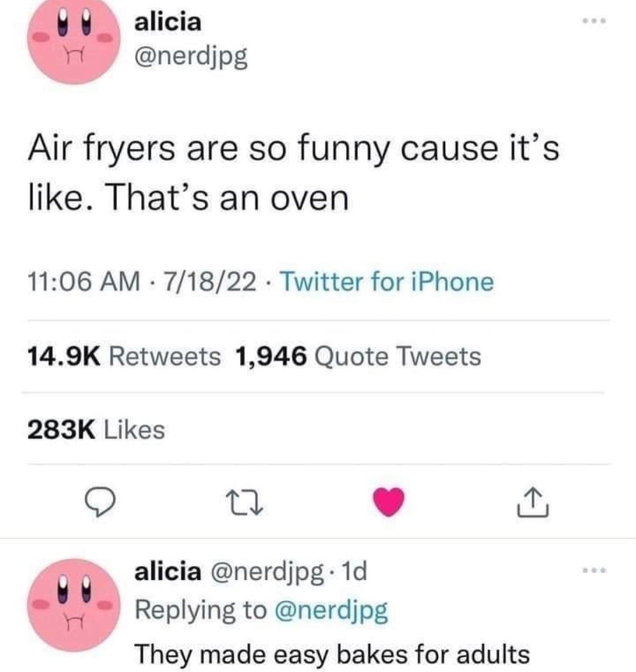Open the alicia display name at top
The width and height of the screenshot is (636, 672).
168,22
